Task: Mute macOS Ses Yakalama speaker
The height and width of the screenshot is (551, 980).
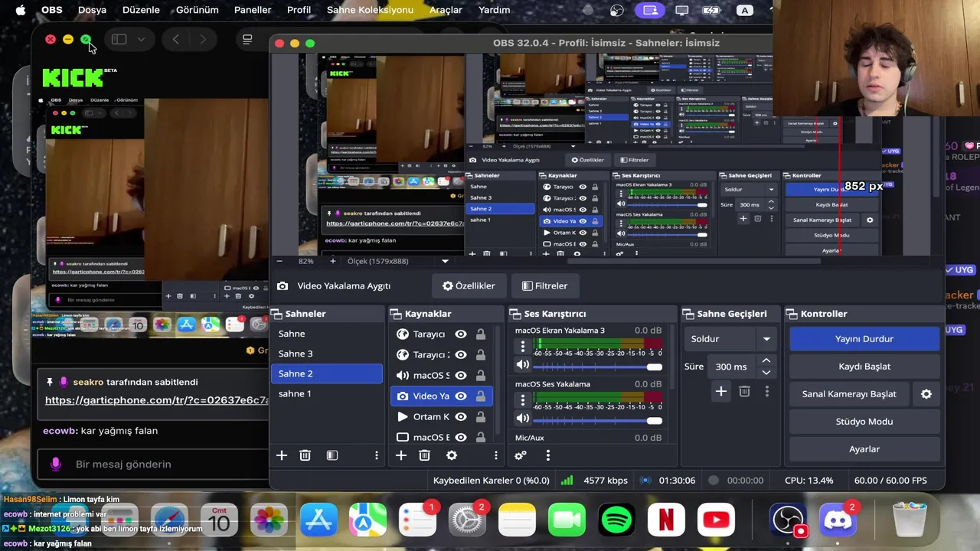Action: tap(523, 419)
